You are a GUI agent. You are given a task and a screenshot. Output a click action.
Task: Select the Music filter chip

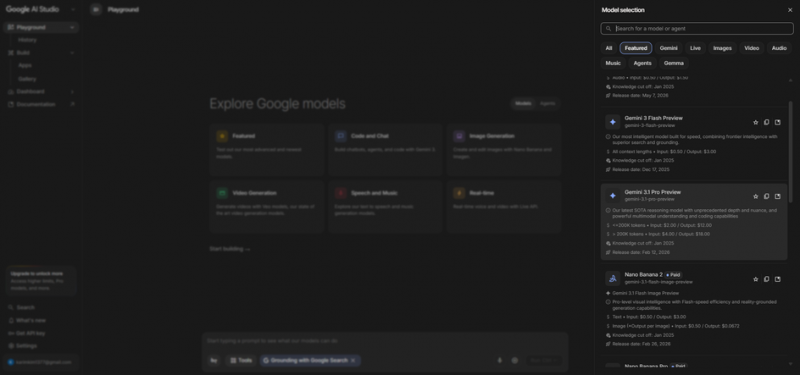coord(613,63)
